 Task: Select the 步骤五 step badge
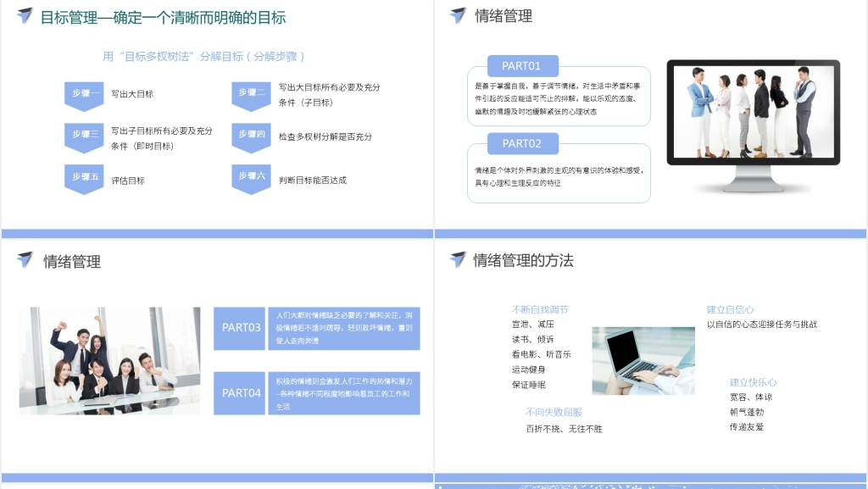coord(84,179)
